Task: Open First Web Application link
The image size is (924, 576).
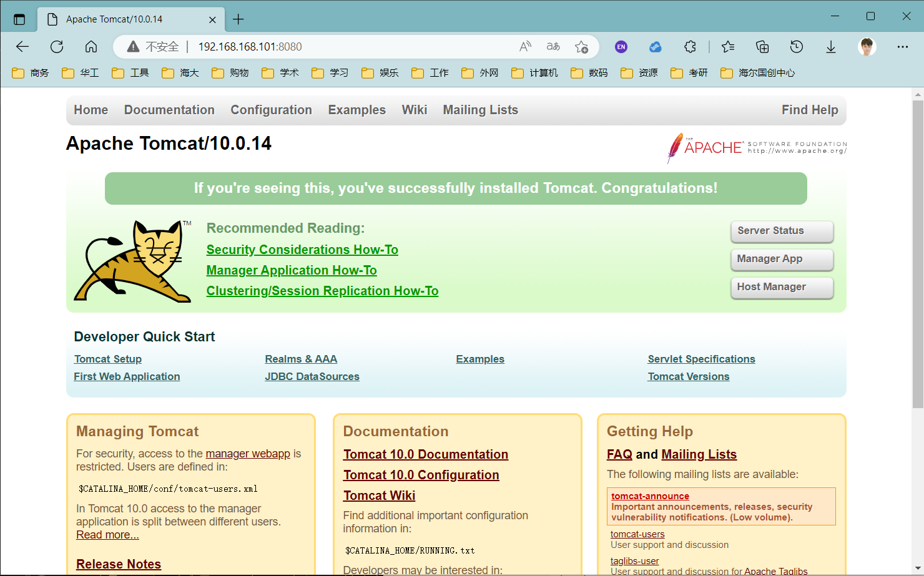Action: point(127,376)
